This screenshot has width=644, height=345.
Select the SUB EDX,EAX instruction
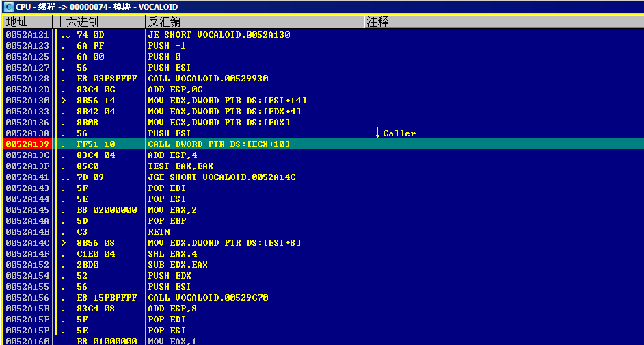(178, 265)
